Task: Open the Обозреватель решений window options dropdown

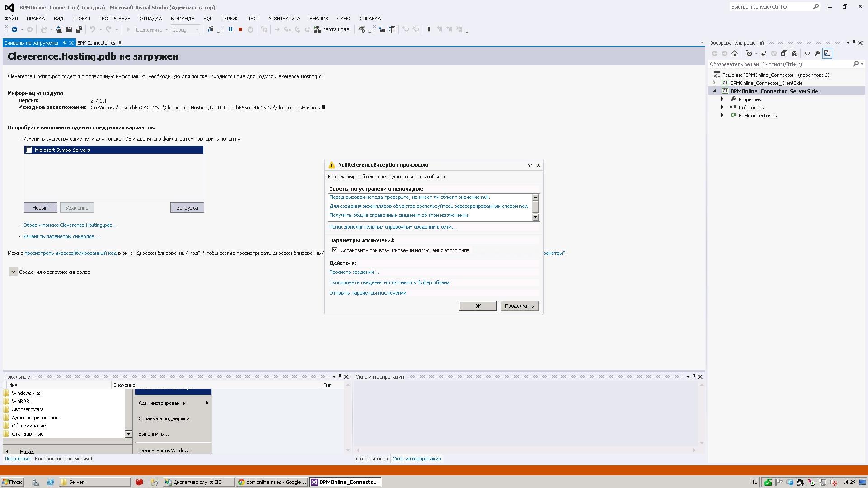Action: [848, 43]
